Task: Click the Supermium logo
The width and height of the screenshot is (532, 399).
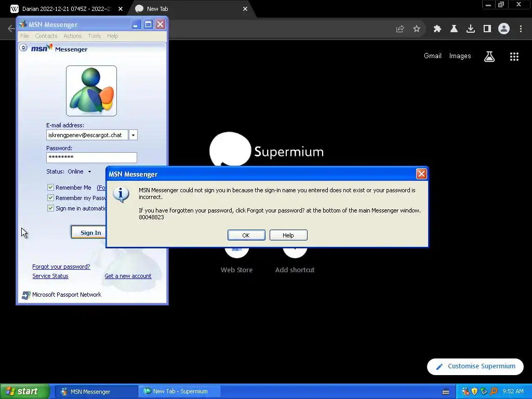Action: 267,149
